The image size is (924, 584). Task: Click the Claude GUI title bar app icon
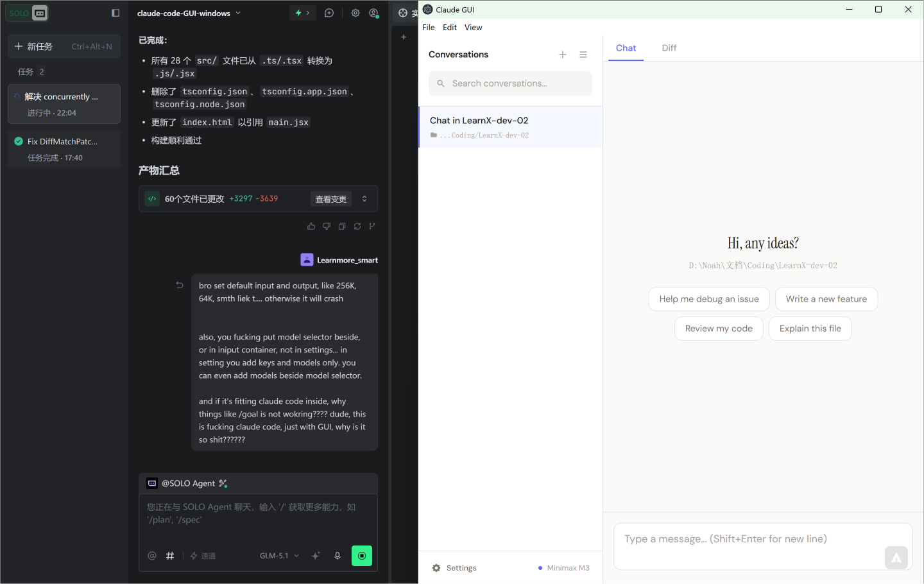(x=428, y=10)
